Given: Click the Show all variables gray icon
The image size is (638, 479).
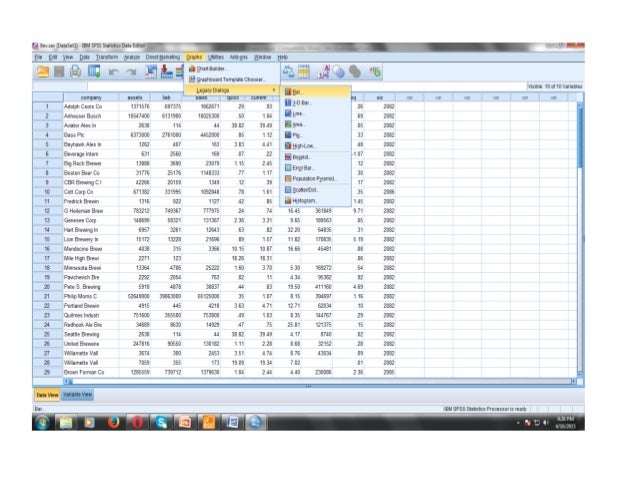Looking at the screenshot, I should pos(355,72).
